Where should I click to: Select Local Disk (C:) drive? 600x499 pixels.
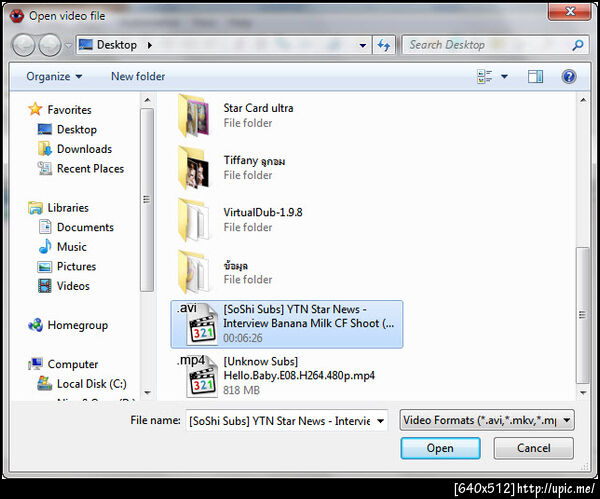tap(91, 383)
